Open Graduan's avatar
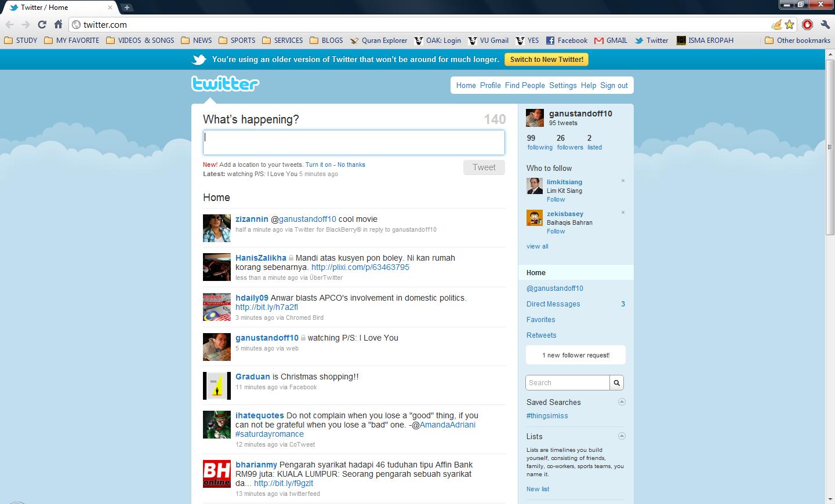Screen dimensions: 835x504 (x=217, y=386)
